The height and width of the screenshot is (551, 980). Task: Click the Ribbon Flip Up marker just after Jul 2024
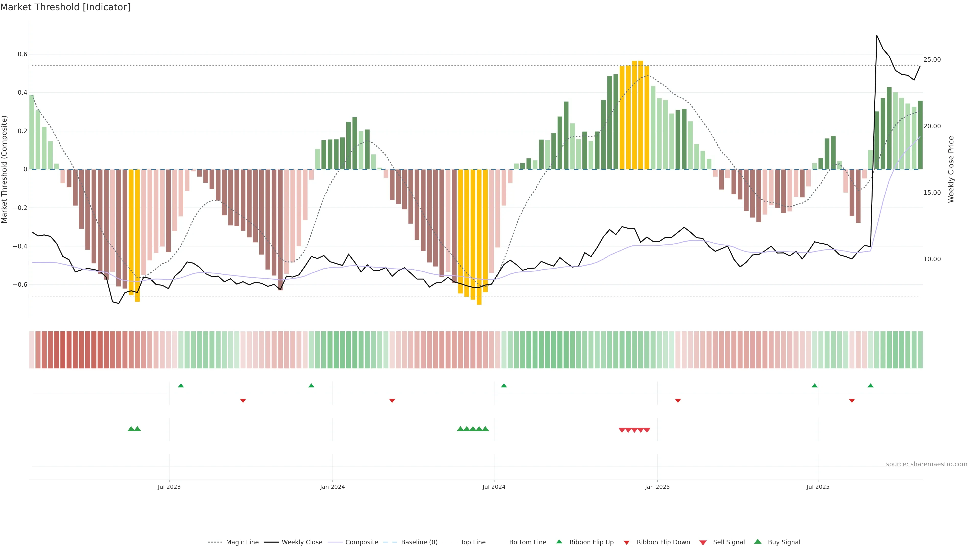(504, 386)
